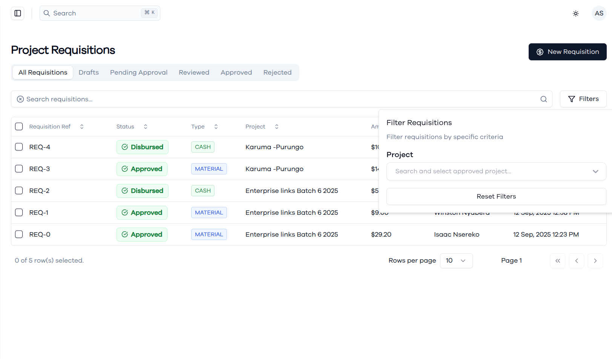The image size is (612, 364).
Task: Sort the Project column arrows
Action: (277, 127)
